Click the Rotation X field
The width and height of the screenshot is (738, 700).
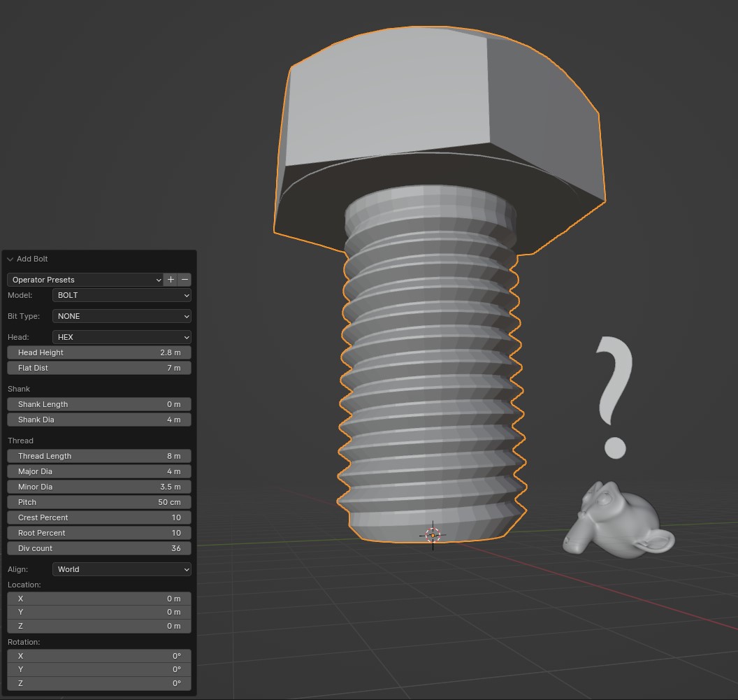pos(99,656)
